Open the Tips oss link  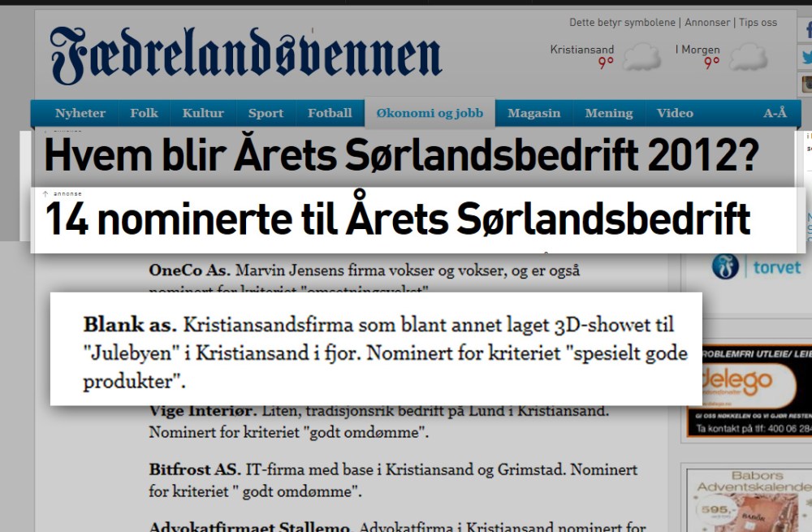pos(757,23)
